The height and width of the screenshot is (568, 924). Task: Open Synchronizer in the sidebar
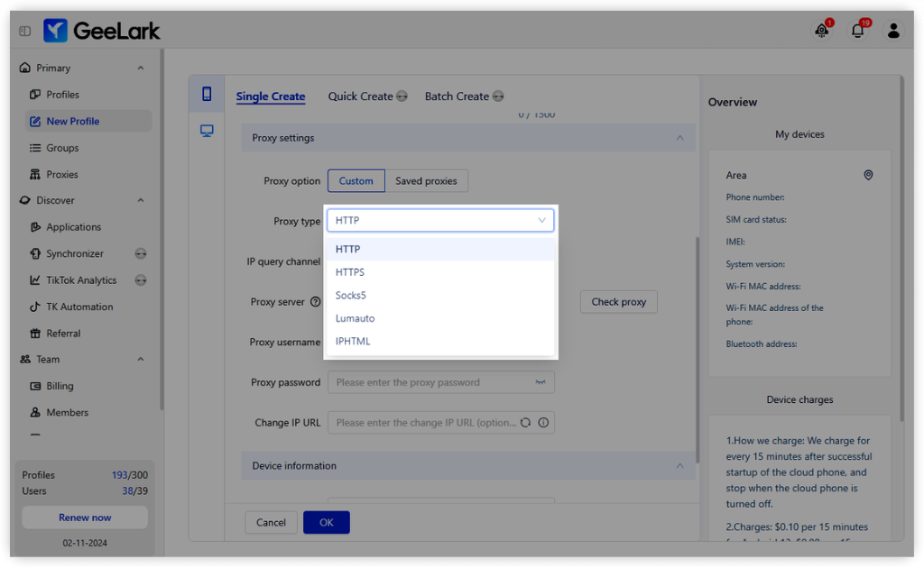click(x=75, y=253)
